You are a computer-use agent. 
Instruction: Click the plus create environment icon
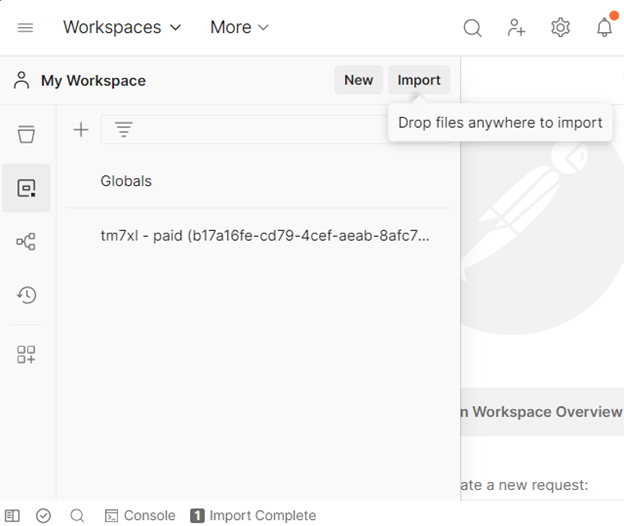[81, 130]
